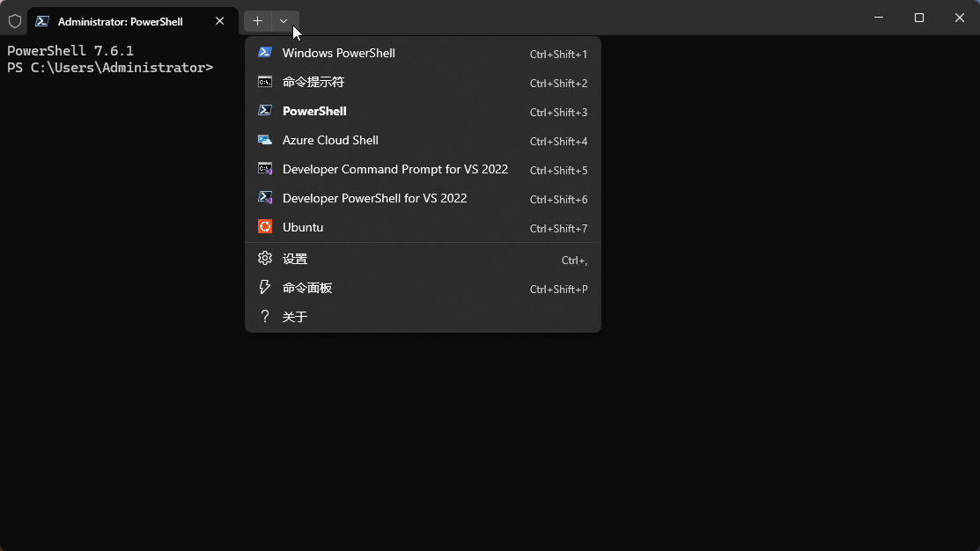Click the Azure Cloud Shell icon

coord(265,140)
